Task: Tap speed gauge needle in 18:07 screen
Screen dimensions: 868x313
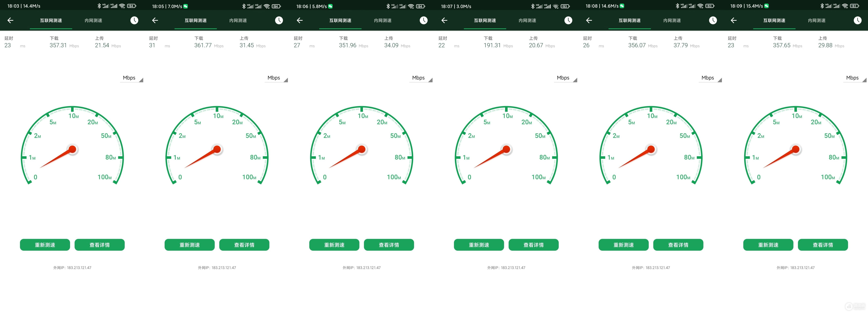Action: [x=493, y=156]
